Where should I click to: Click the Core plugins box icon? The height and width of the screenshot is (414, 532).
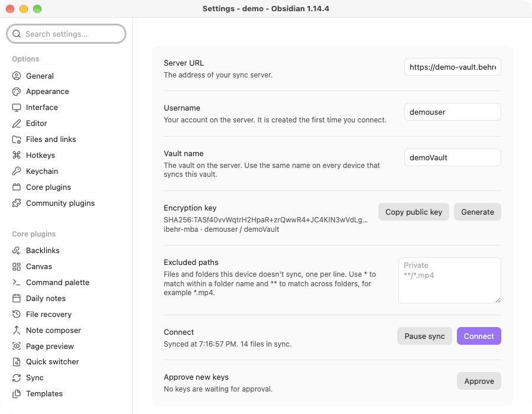coord(17,187)
